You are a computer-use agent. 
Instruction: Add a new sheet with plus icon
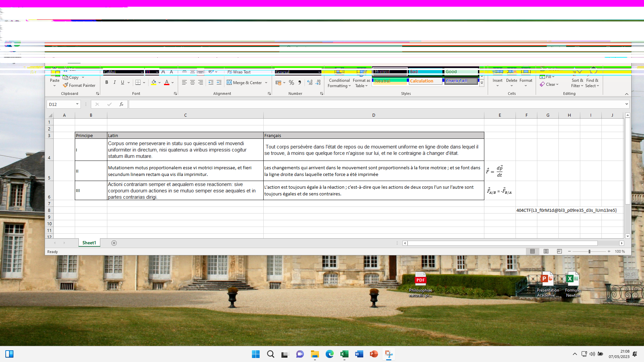coord(114,243)
